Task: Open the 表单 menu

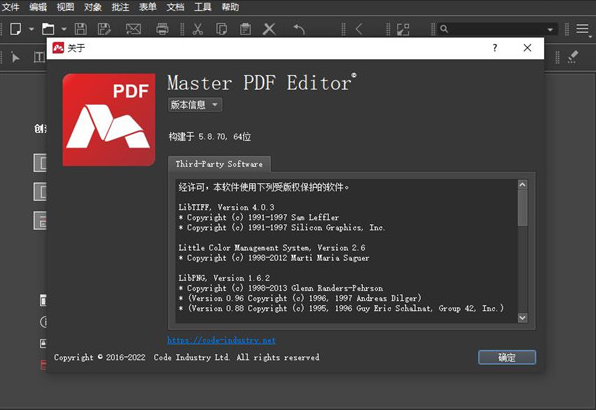Action: pyautogui.click(x=148, y=7)
